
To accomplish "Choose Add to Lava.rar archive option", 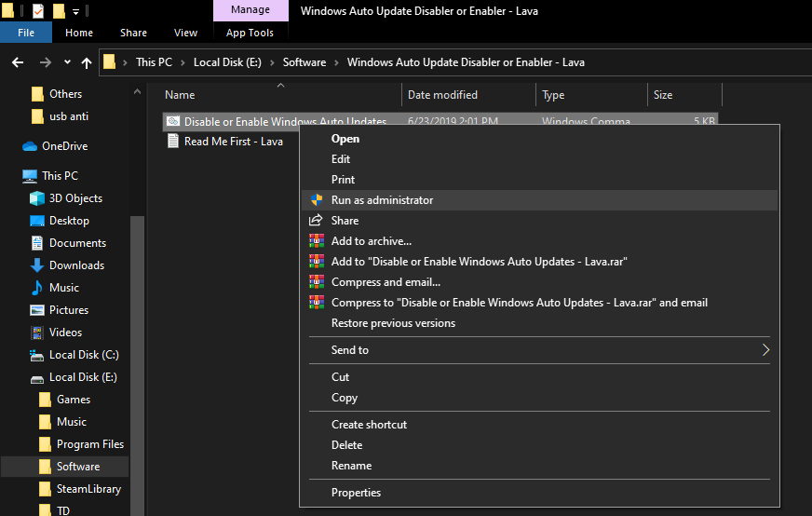I will point(539,262).
